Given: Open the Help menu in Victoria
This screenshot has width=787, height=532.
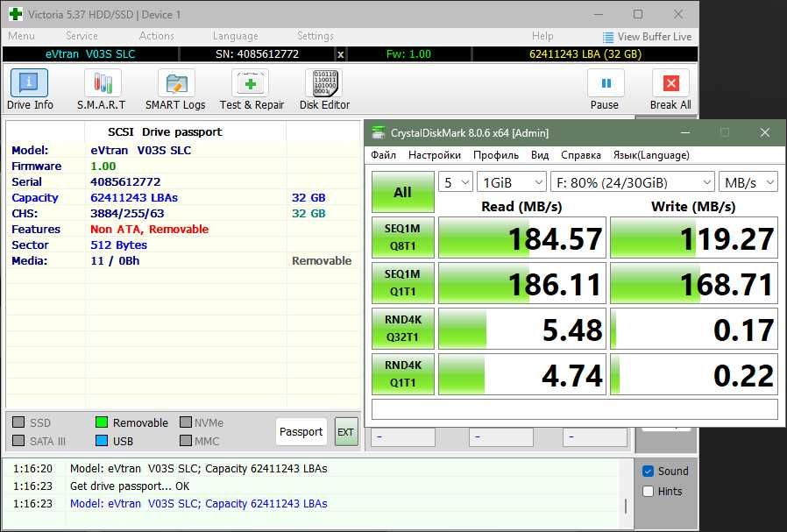Looking at the screenshot, I should pos(542,36).
